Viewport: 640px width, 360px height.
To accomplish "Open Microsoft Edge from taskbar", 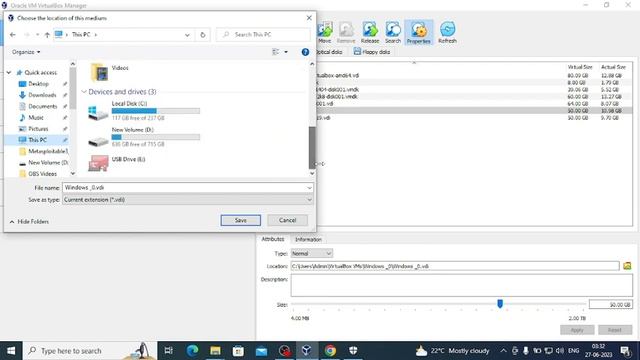I will (192, 351).
